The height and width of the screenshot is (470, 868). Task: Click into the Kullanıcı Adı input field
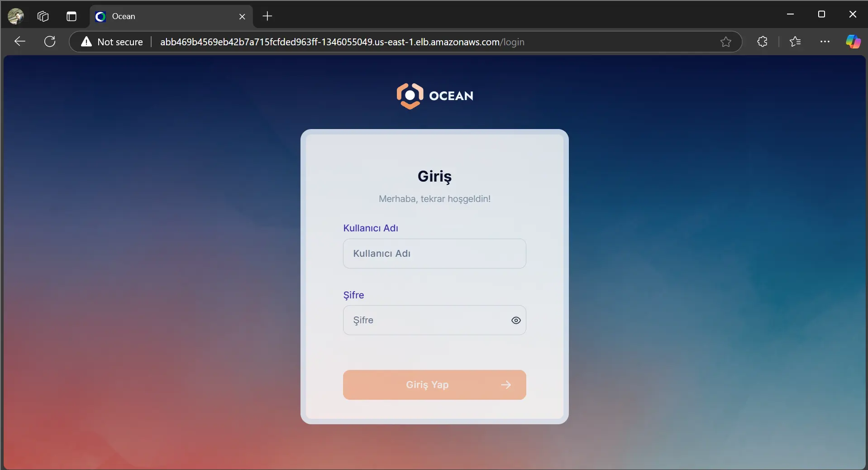434,254
